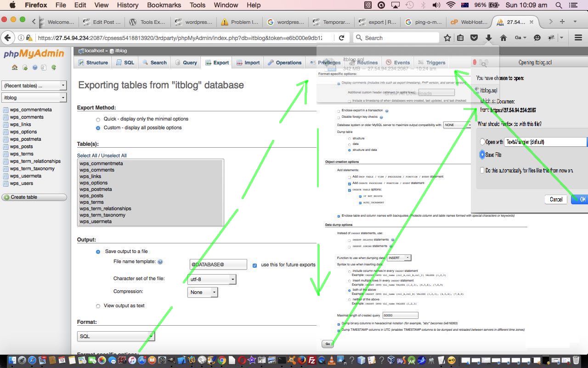This screenshot has height=368, width=588.
Task: Click the phpMyAdmin Home icon
Action: coord(15,67)
